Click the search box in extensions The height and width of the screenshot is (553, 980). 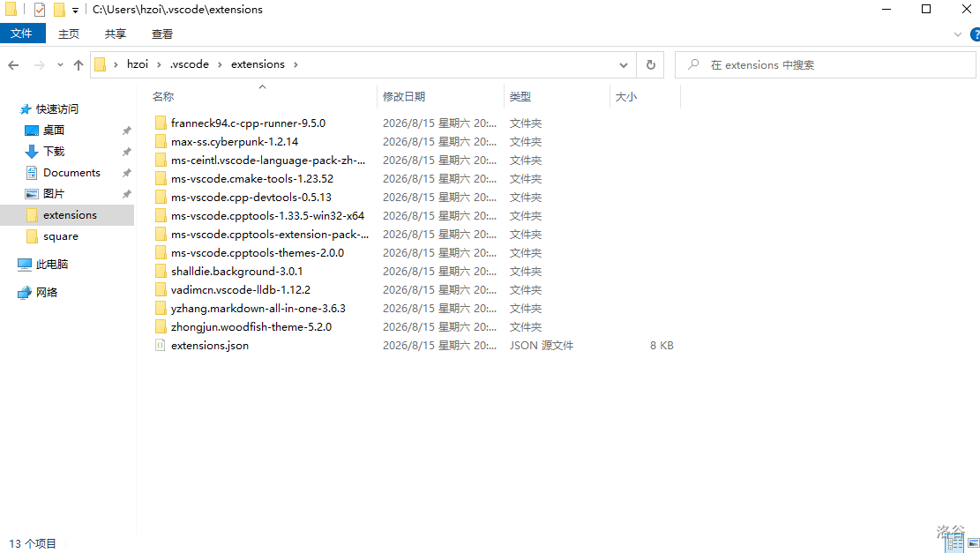tap(825, 65)
